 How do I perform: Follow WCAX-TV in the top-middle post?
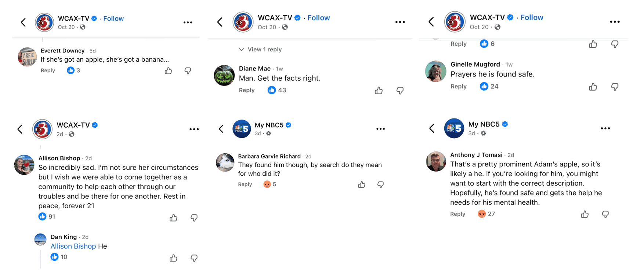(318, 18)
